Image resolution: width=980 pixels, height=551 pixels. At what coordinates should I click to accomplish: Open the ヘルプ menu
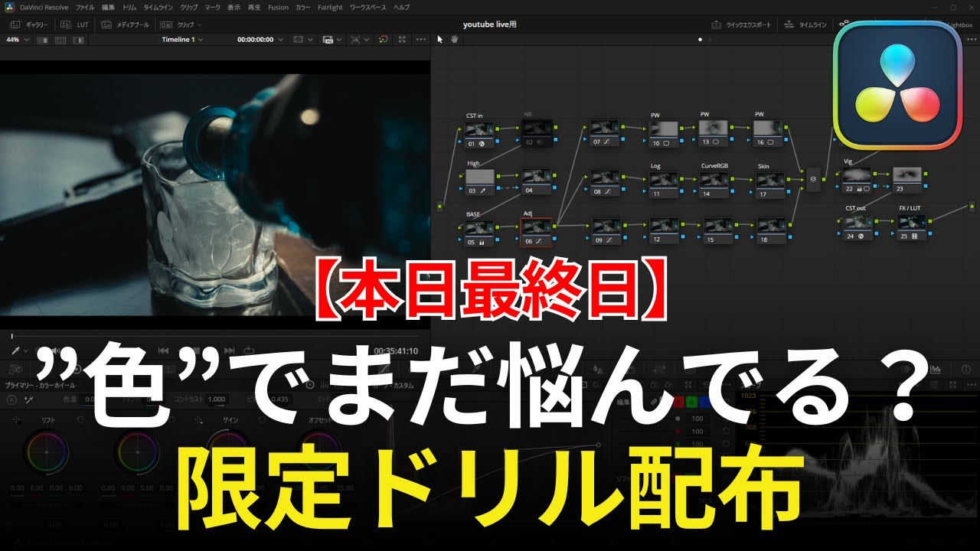pyautogui.click(x=401, y=7)
